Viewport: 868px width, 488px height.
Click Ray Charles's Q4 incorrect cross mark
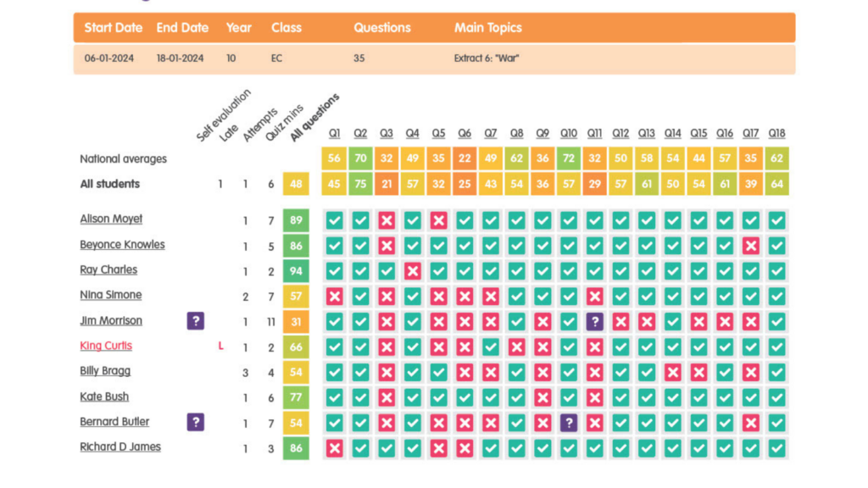pyautogui.click(x=412, y=270)
